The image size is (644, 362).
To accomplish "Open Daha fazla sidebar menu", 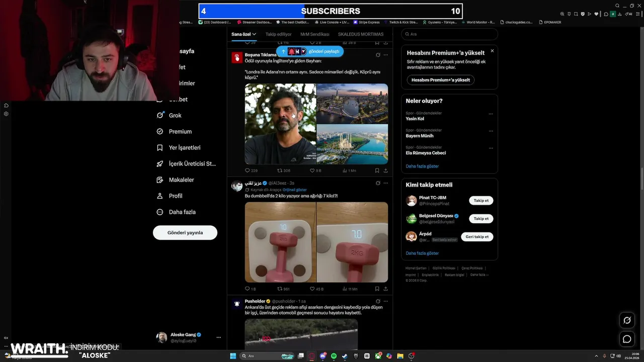I will pos(176,212).
